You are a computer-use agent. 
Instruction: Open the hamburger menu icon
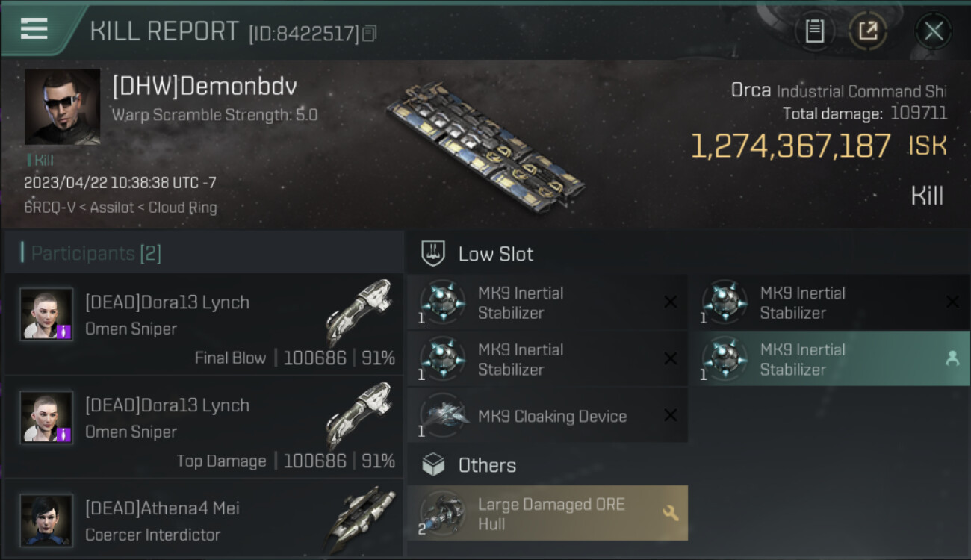pos(34,28)
